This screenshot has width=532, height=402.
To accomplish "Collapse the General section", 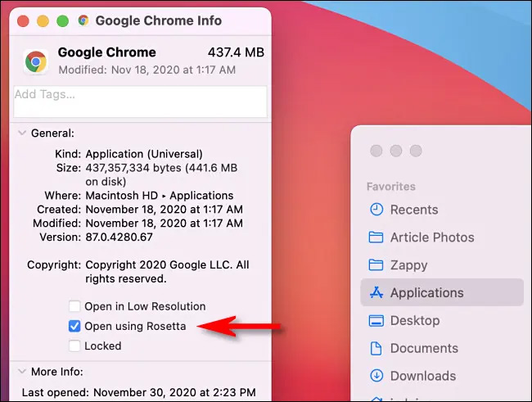I will click(x=22, y=133).
